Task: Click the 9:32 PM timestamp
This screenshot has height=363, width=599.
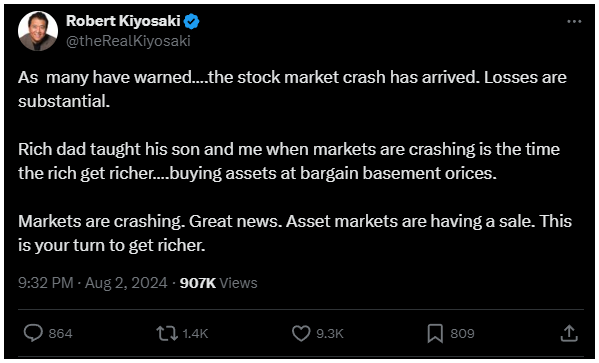Action: (x=46, y=283)
